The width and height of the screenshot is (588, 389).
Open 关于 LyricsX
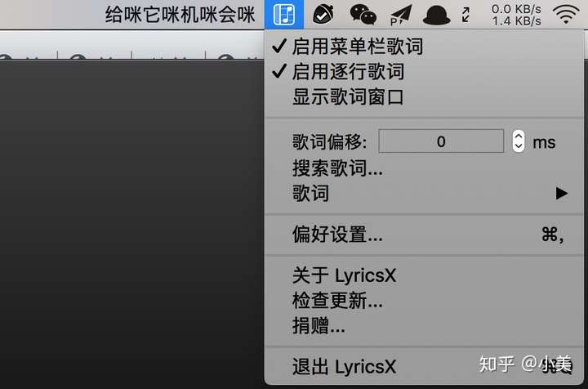pyautogui.click(x=424, y=275)
